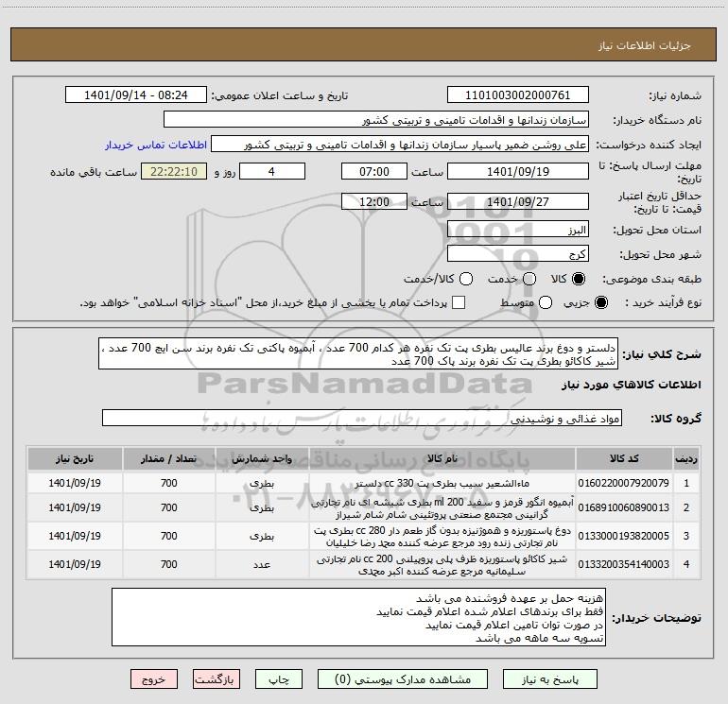Select the خدمت radio button

529,279
